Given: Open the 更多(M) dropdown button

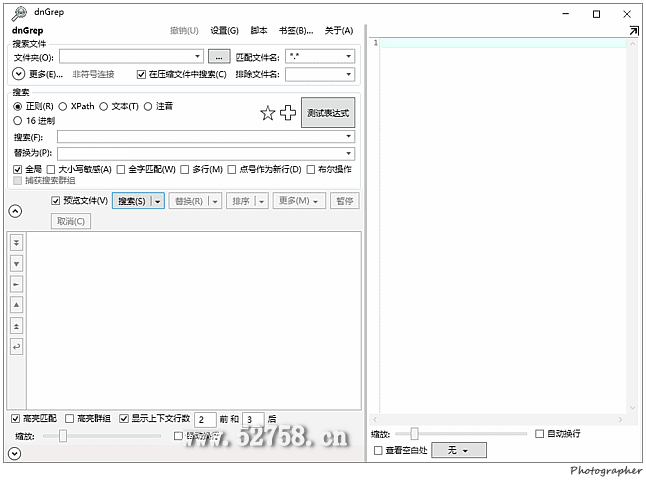Looking at the screenshot, I should click(299, 201).
